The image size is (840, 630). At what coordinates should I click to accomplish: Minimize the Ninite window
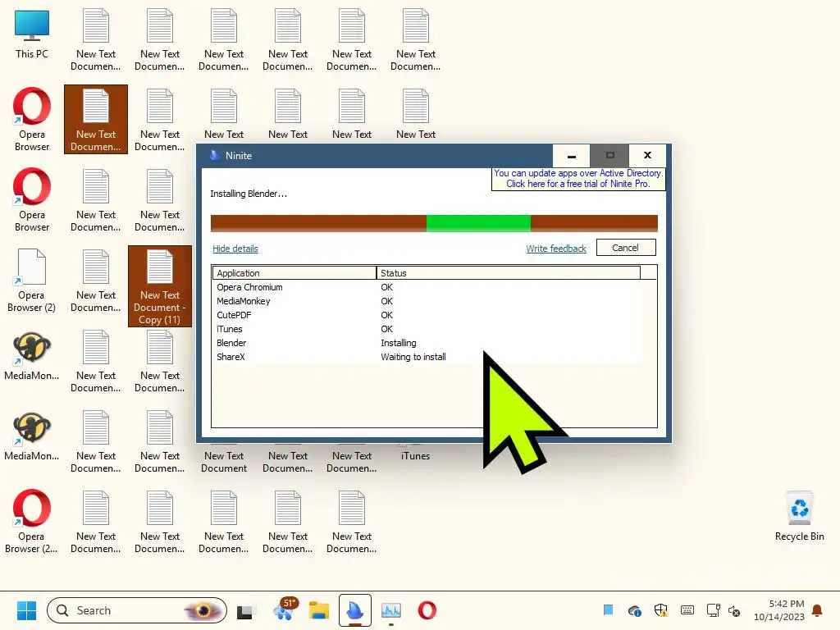(x=572, y=156)
